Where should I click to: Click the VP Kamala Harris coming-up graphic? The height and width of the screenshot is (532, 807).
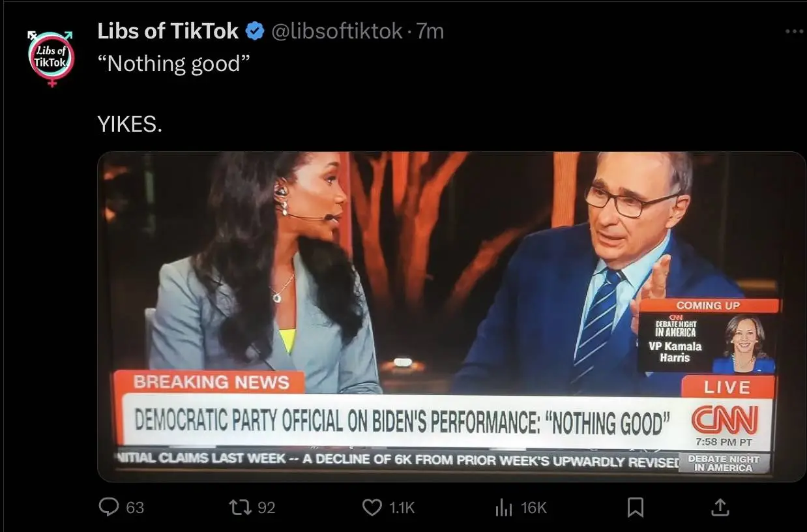coord(708,336)
